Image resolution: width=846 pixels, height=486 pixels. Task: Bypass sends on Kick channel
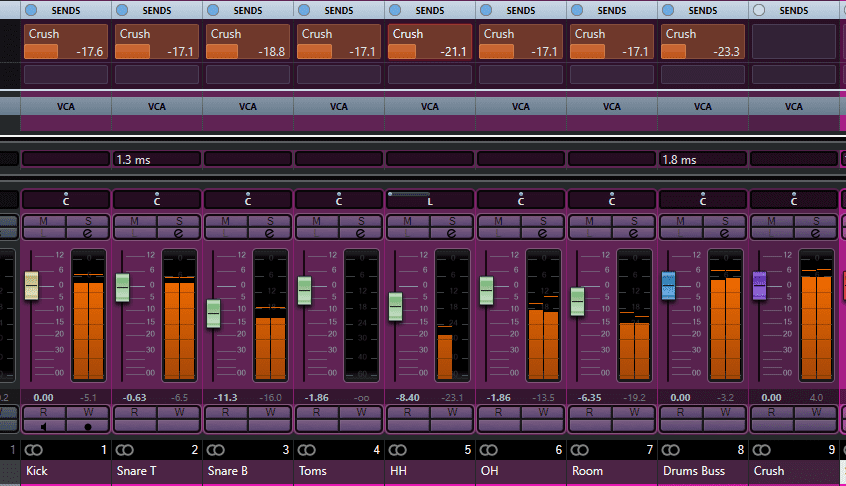click(31, 10)
